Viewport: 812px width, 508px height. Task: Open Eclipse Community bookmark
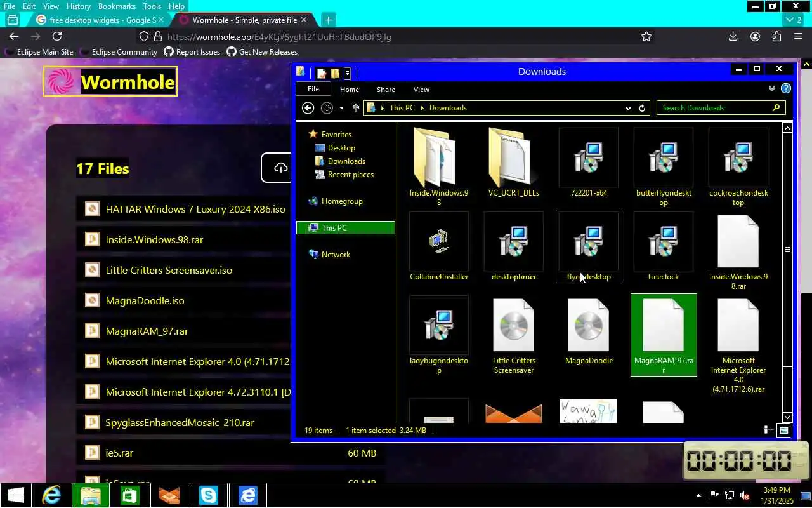[x=118, y=52]
